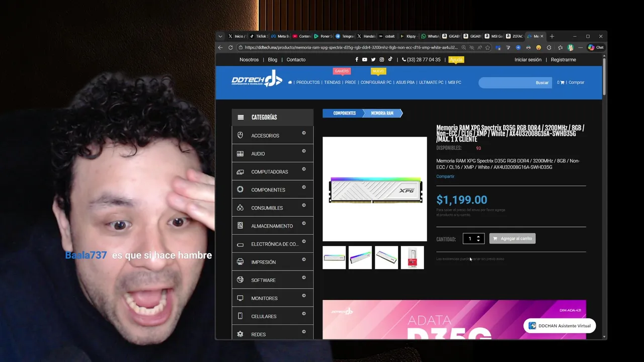Viewport: 644px width, 362px height.
Task: Click Agregar al carrito button
Action: point(512,238)
